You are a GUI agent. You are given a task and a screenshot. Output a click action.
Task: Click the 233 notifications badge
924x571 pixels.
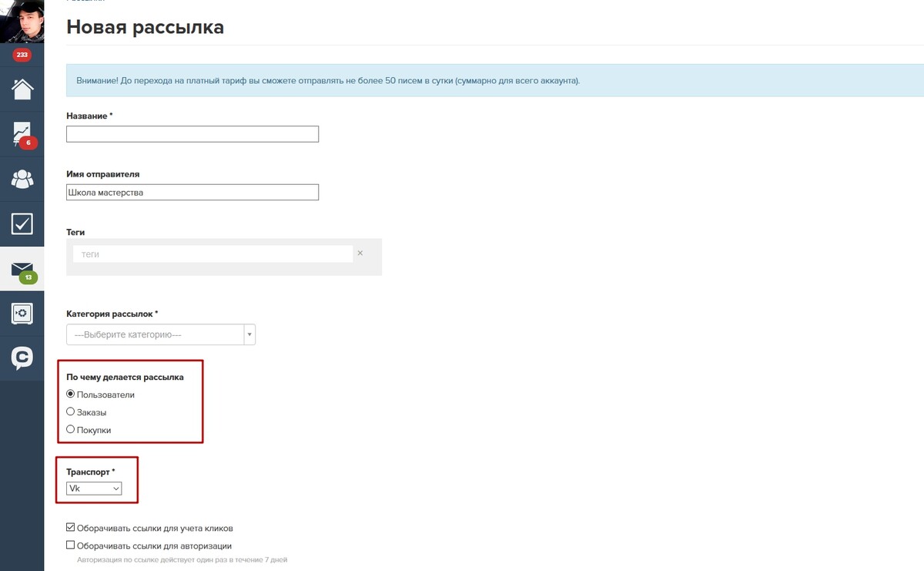(22, 55)
